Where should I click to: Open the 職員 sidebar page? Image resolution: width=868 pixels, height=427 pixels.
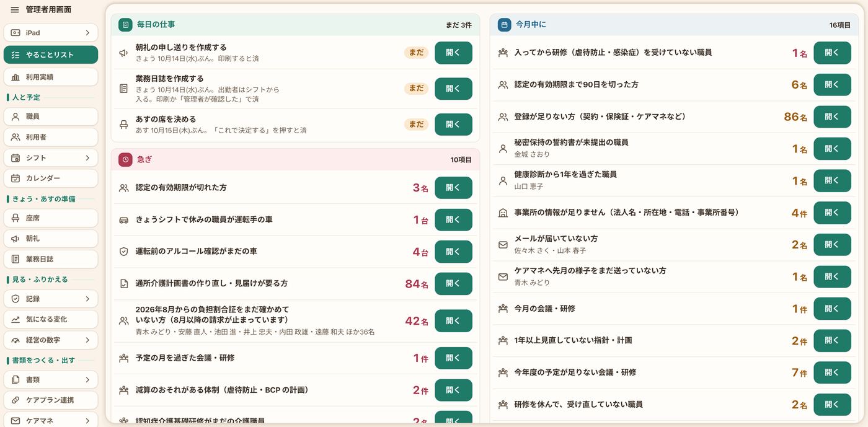(51, 117)
